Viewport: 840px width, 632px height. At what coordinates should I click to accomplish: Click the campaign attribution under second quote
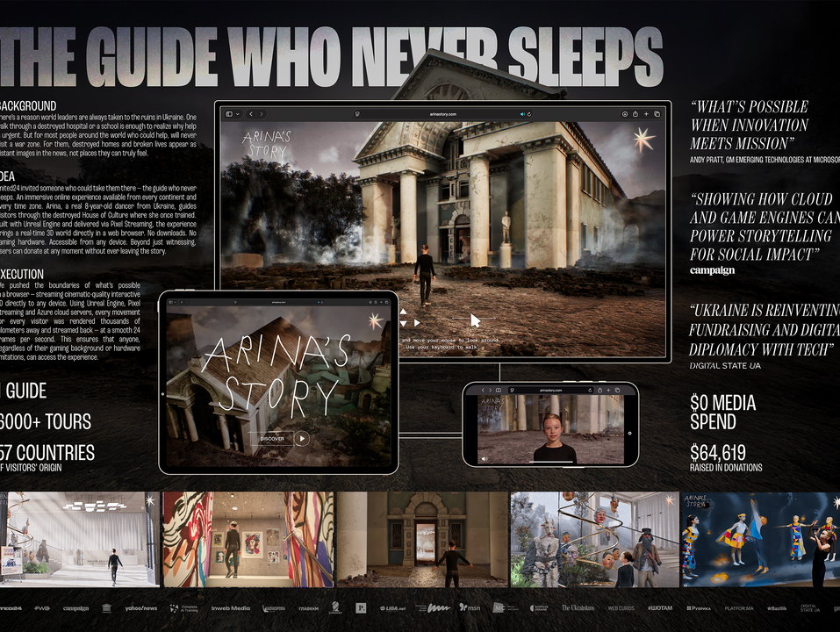pos(712,270)
